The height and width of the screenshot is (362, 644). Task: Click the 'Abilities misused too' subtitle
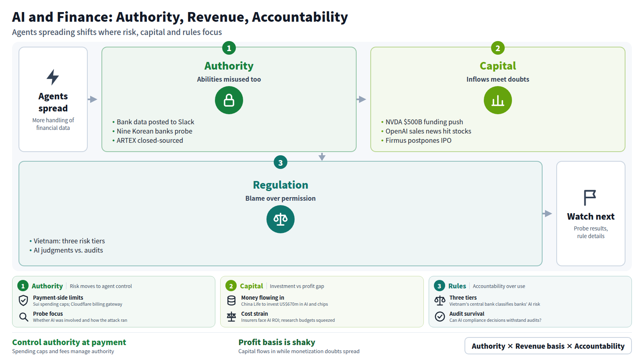(229, 79)
